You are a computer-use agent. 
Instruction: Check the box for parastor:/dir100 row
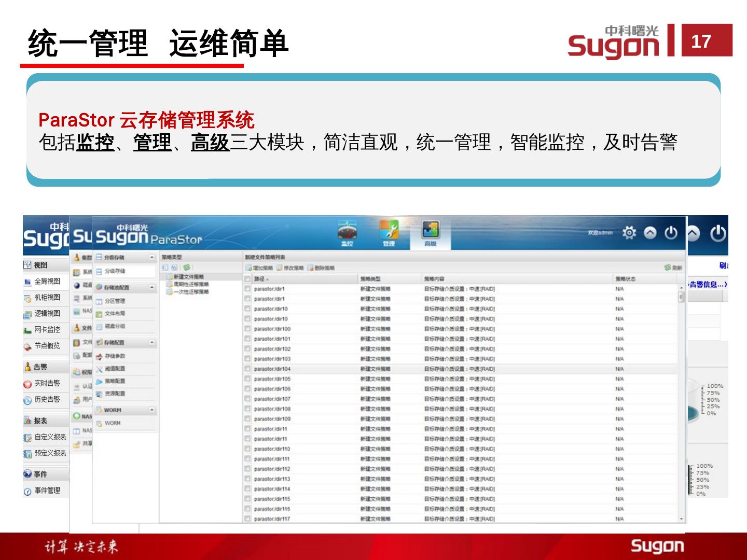coord(247,329)
